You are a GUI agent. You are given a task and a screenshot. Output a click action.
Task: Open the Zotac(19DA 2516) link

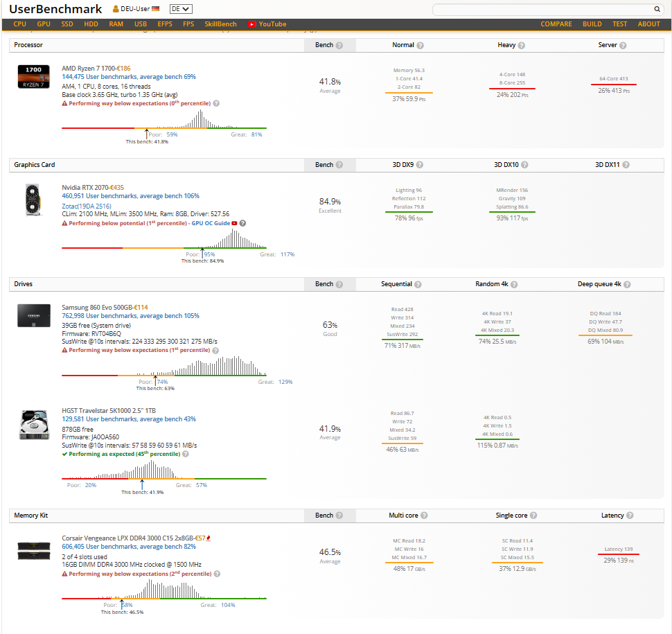click(x=86, y=206)
